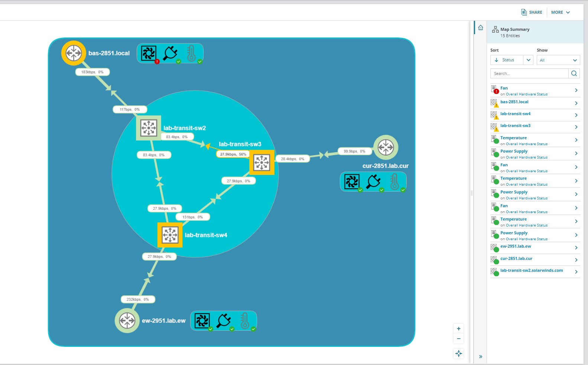Click the 232kbps, 0% link label
Image resolution: width=588 pixels, height=365 pixels.
click(138, 299)
